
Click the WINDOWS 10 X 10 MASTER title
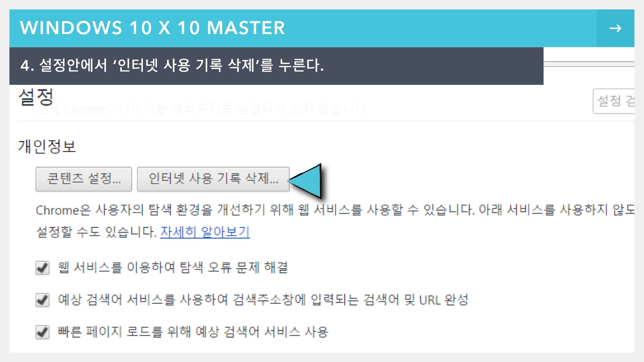pyautogui.click(x=153, y=28)
